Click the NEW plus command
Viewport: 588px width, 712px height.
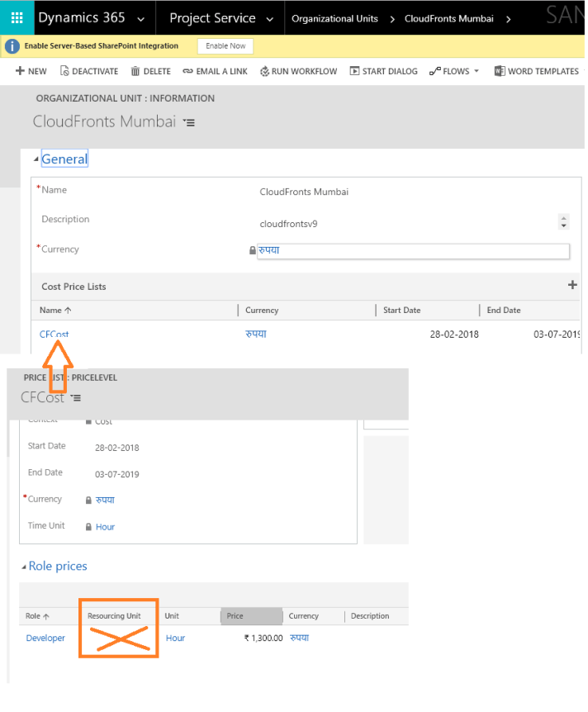[31, 72]
